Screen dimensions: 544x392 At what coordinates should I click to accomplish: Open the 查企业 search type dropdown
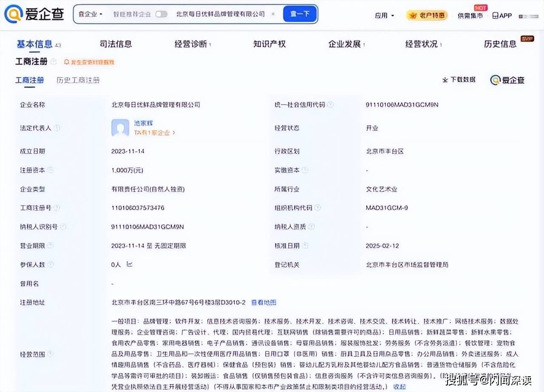tap(91, 14)
